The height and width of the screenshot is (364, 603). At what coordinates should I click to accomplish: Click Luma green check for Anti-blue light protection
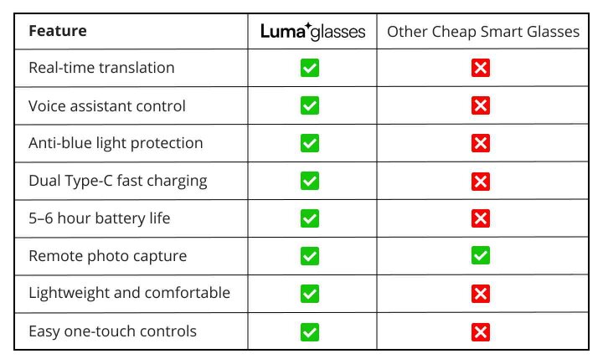(310, 143)
